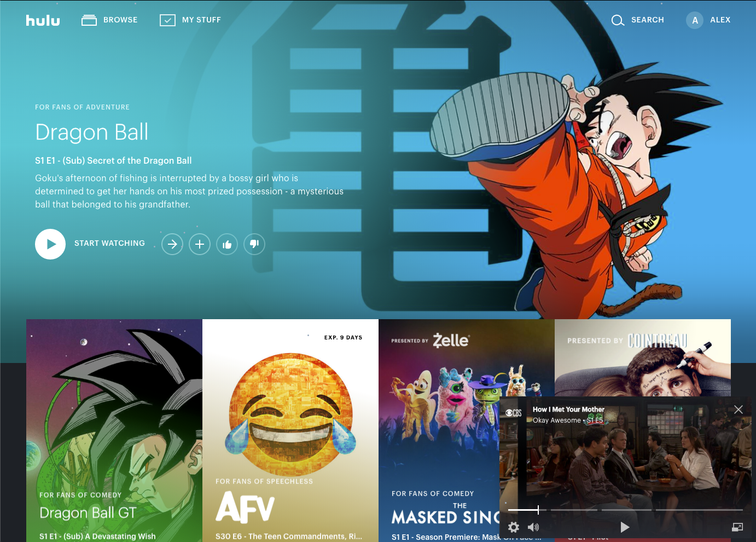This screenshot has width=756, height=542.
Task: Mute the mini player volume
Action: [533, 527]
